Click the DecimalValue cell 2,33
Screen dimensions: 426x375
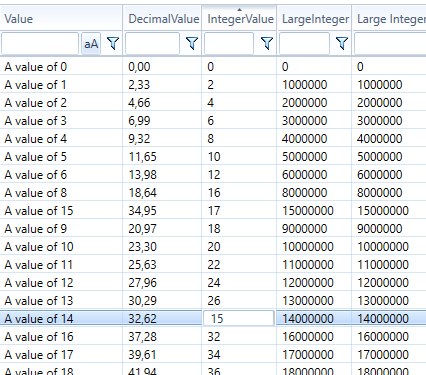(162, 85)
